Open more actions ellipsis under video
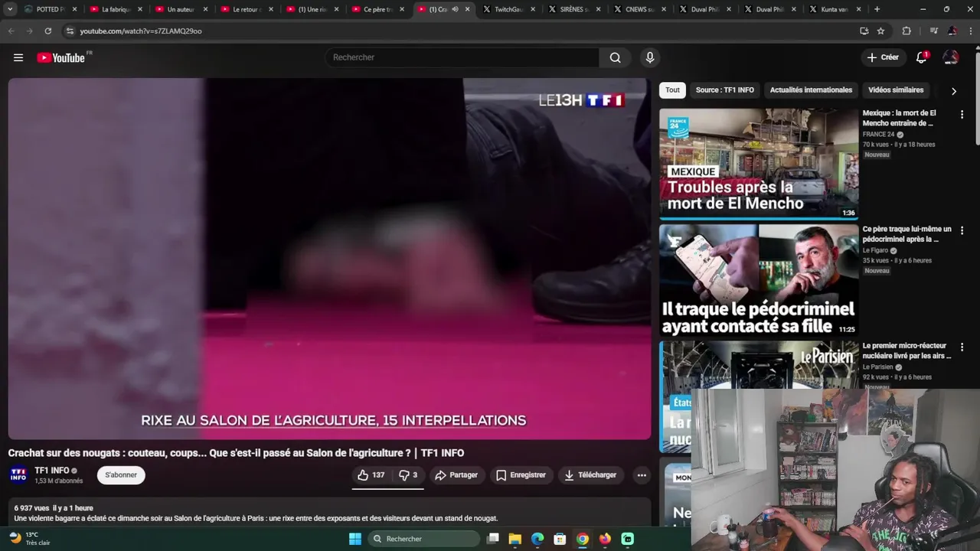The width and height of the screenshot is (980, 551). pyautogui.click(x=642, y=475)
